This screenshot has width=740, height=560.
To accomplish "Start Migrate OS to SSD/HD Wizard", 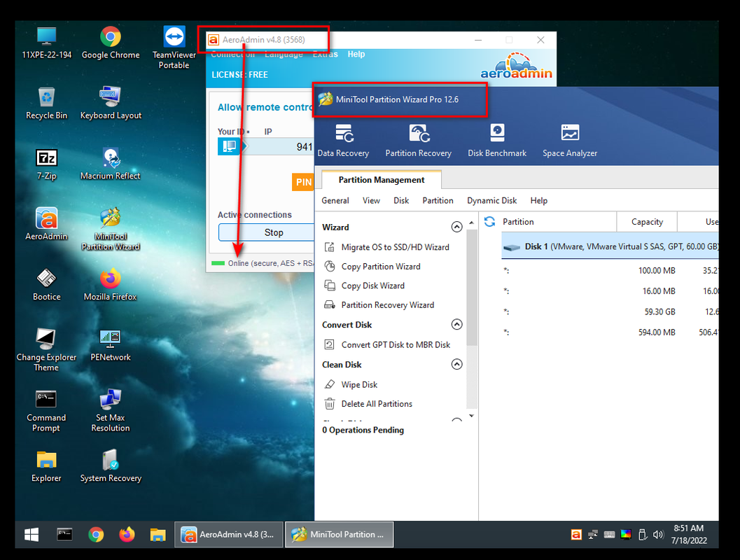I will tap(386, 247).
